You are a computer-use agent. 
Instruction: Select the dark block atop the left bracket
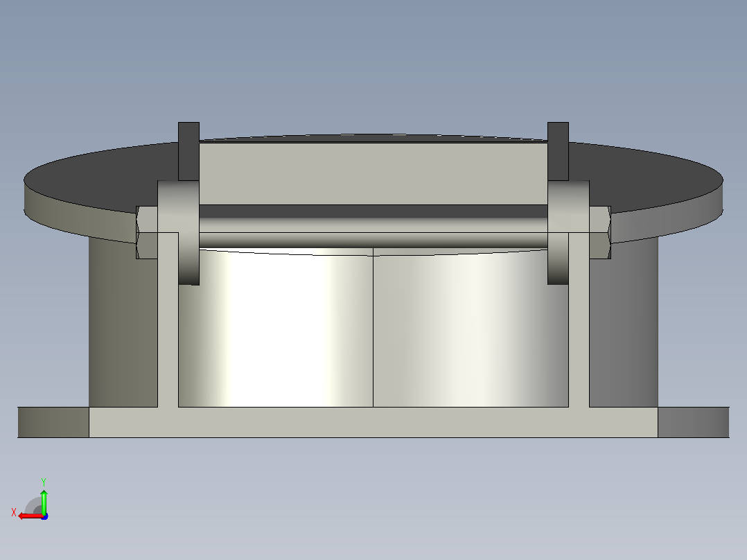[x=188, y=151]
